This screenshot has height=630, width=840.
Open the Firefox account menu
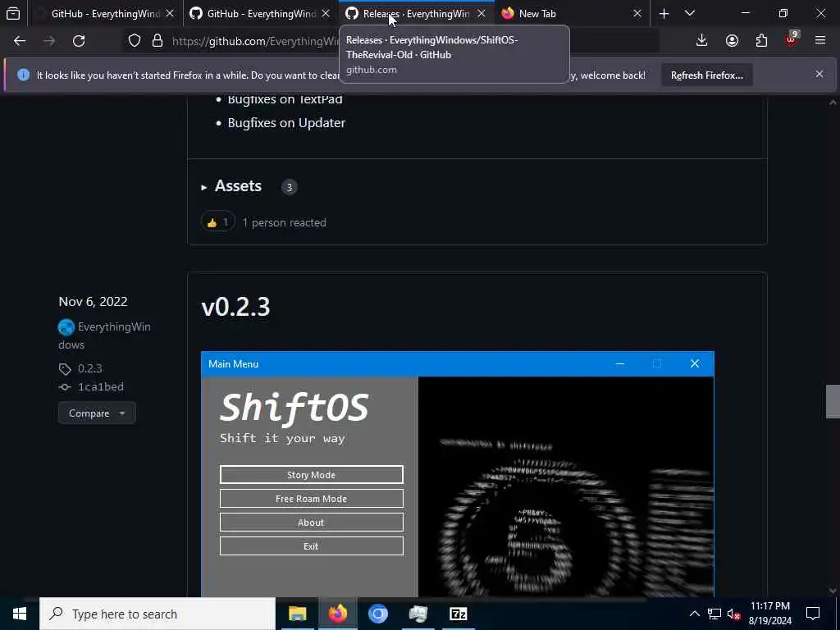[x=732, y=41]
